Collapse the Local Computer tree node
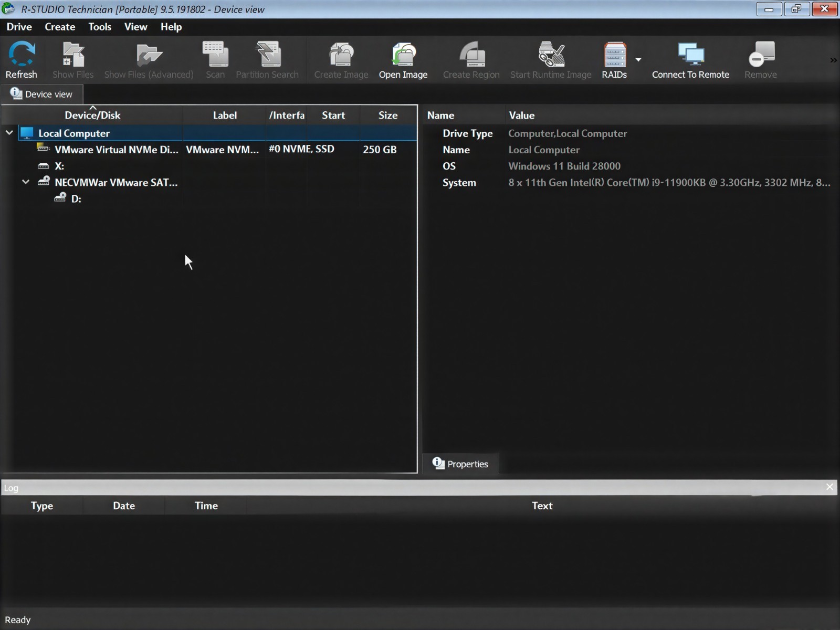The height and width of the screenshot is (630, 840). click(9, 133)
